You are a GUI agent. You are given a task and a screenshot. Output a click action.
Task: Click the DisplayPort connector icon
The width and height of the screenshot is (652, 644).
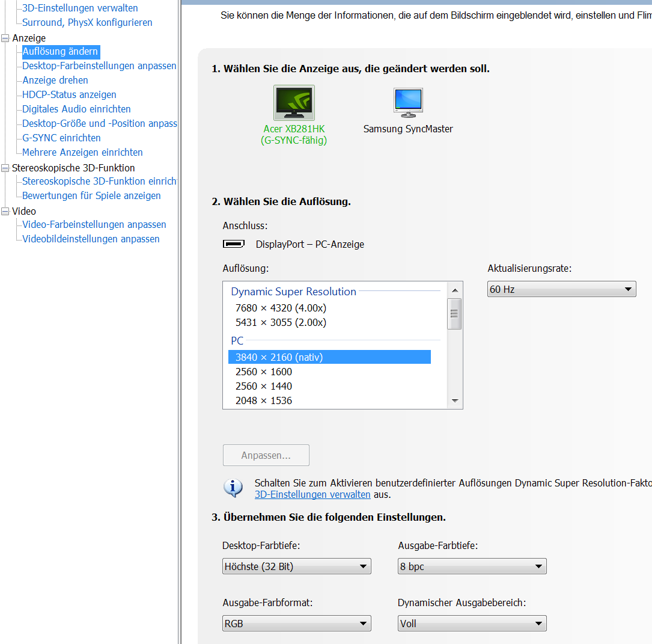(x=233, y=244)
